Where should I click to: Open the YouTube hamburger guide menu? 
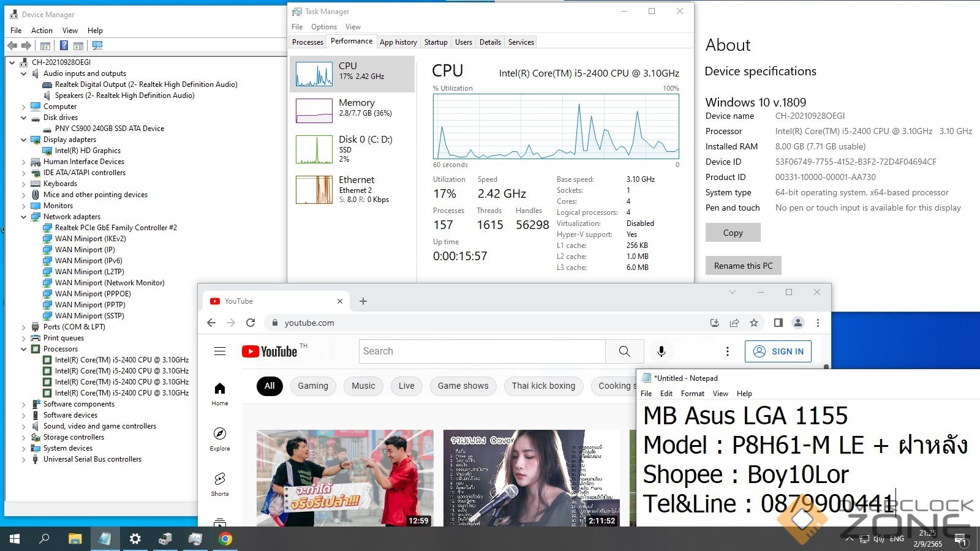tap(220, 351)
